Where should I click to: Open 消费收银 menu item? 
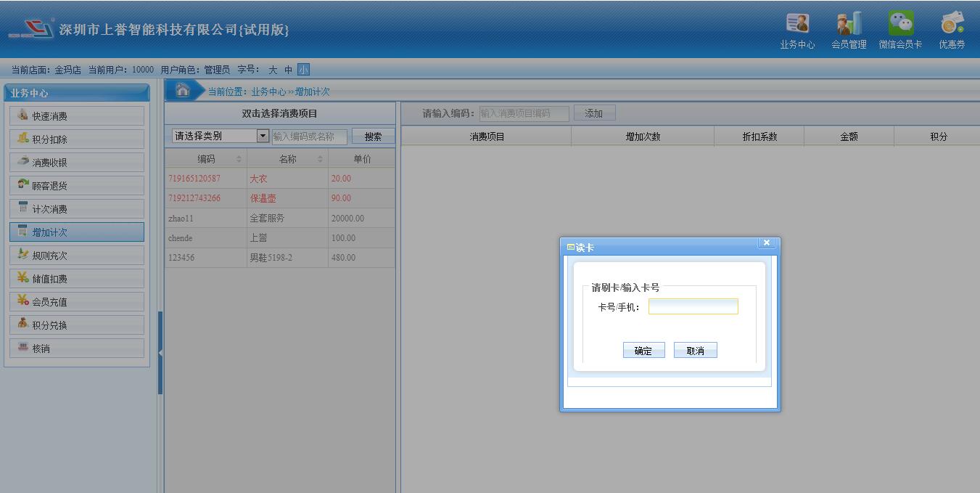pos(77,163)
